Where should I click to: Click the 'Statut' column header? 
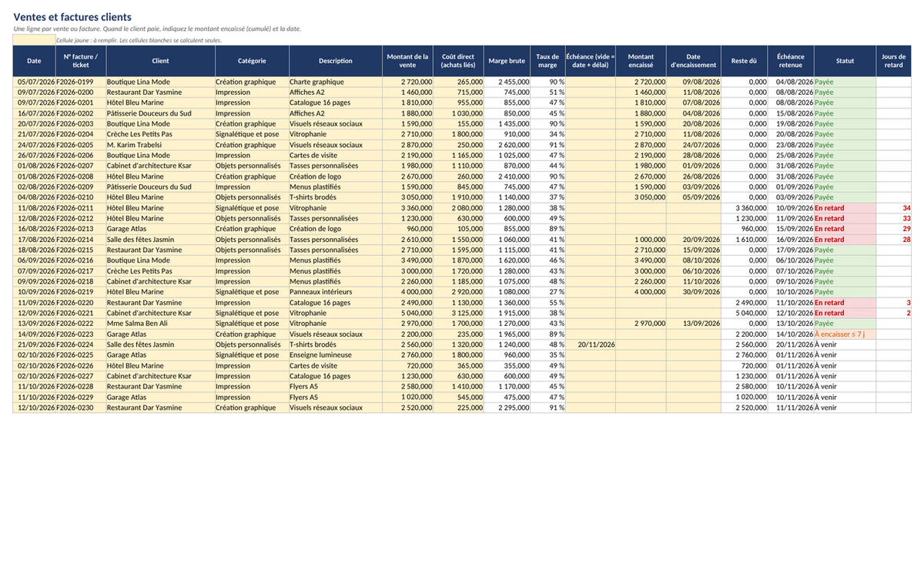pos(845,61)
